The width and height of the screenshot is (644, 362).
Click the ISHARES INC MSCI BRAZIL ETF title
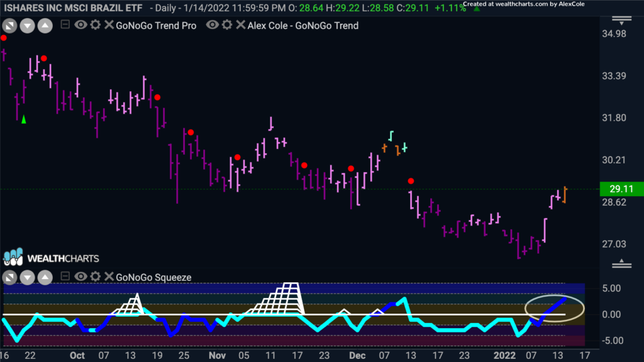(x=73, y=8)
